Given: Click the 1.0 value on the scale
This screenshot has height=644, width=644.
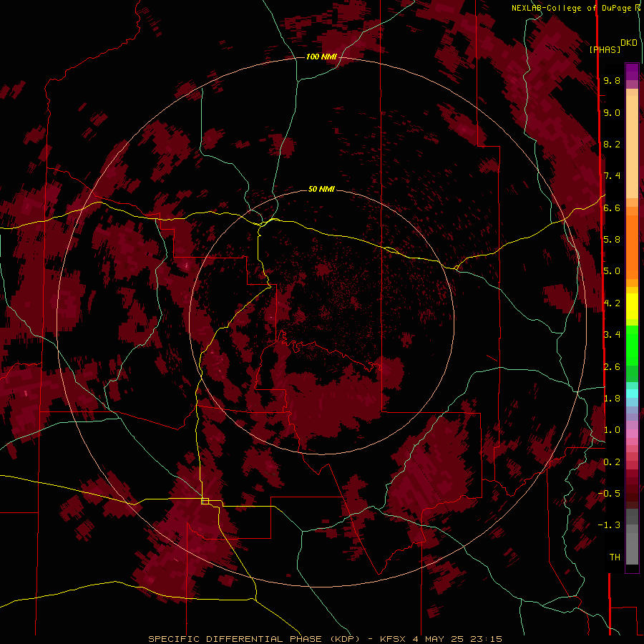Looking at the screenshot, I should (x=612, y=429).
